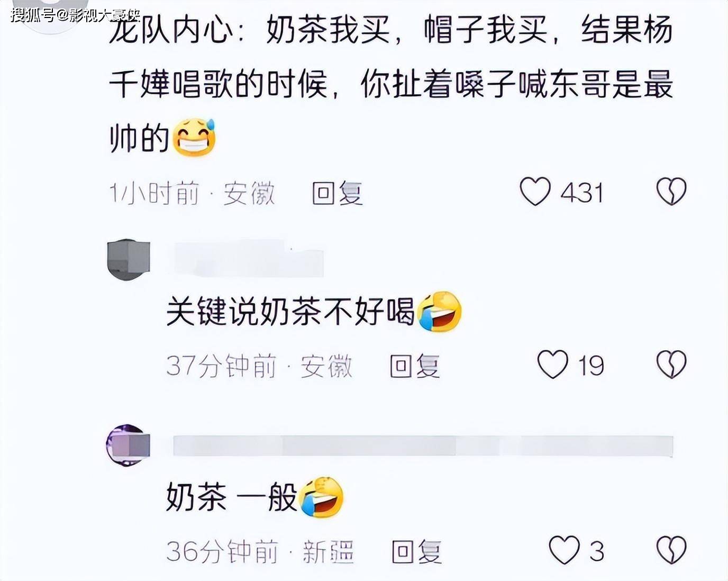This screenshot has width=728, height=581.
Task: Select the 龙队内心 comment text
Action: 391,84
